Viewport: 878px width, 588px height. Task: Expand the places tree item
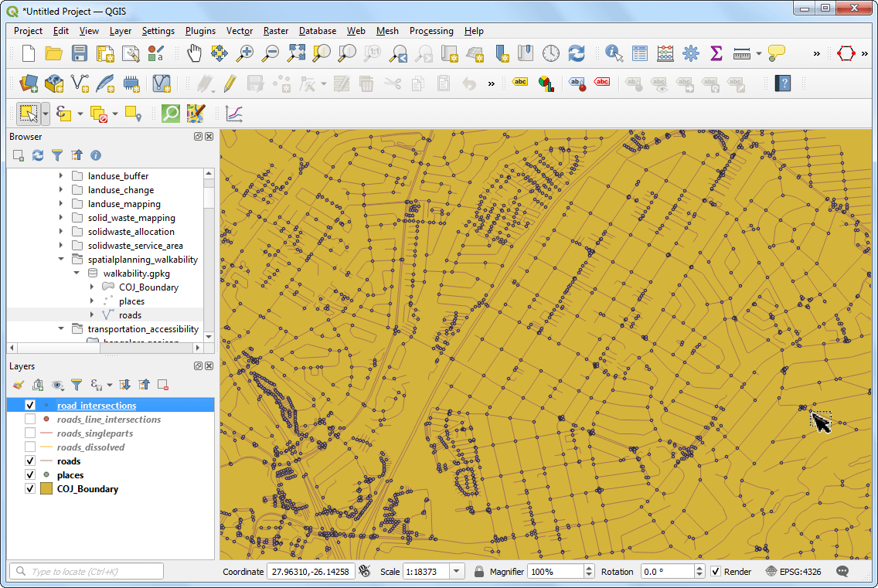pos(92,301)
